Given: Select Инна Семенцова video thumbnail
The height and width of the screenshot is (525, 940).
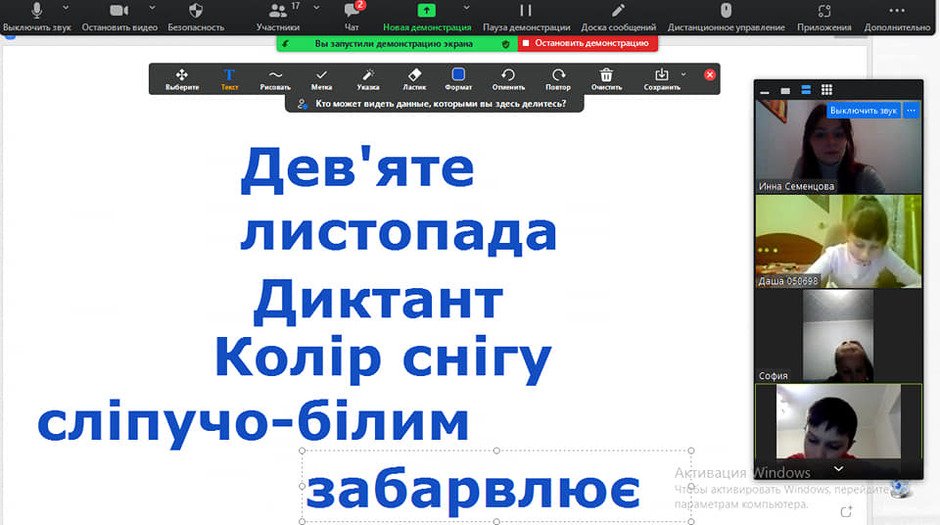Looking at the screenshot, I should coord(838,147).
